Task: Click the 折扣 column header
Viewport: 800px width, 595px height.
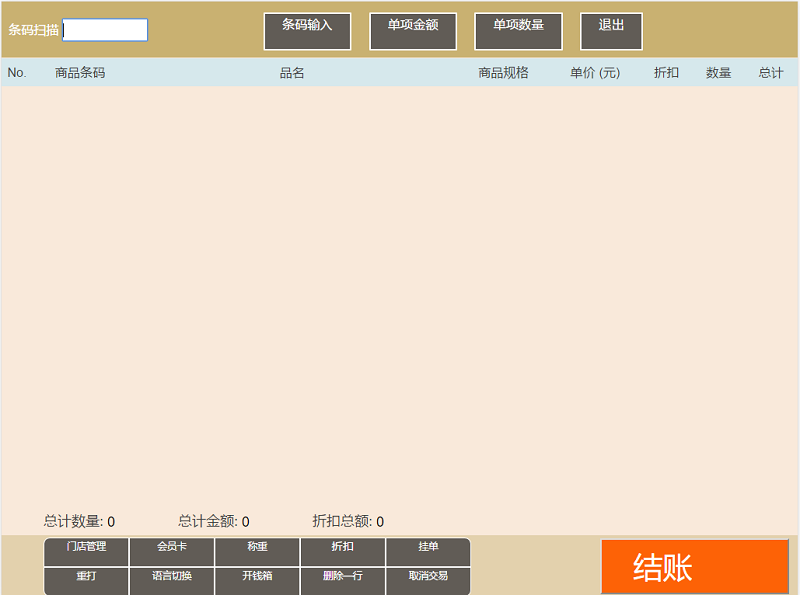Action: click(x=666, y=73)
